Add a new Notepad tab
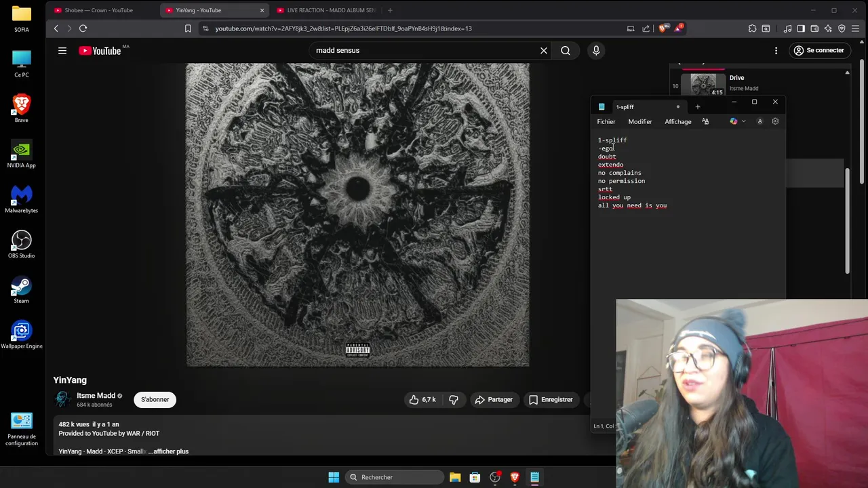This screenshot has height=488, width=868. tap(697, 107)
